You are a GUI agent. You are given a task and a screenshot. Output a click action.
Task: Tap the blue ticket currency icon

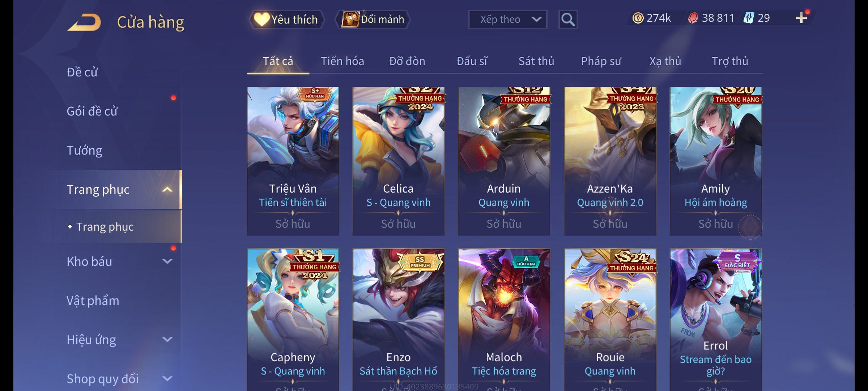coord(749,18)
